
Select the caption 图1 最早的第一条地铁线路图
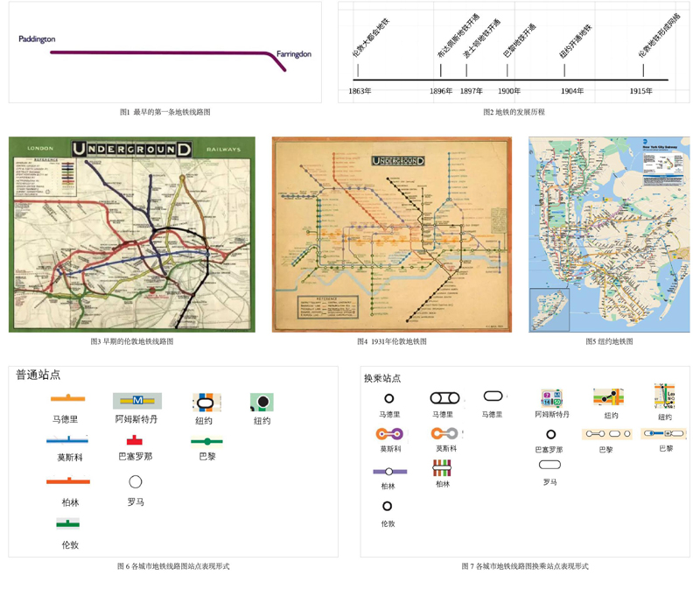(165, 112)
